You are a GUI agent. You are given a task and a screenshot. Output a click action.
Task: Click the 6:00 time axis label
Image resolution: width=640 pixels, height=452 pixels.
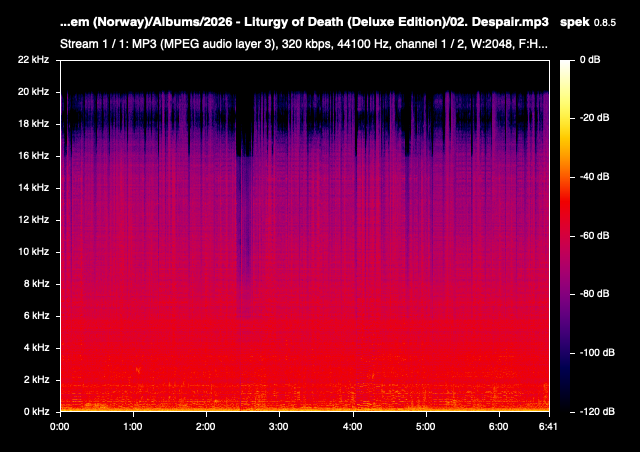click(x=498, y=427)
